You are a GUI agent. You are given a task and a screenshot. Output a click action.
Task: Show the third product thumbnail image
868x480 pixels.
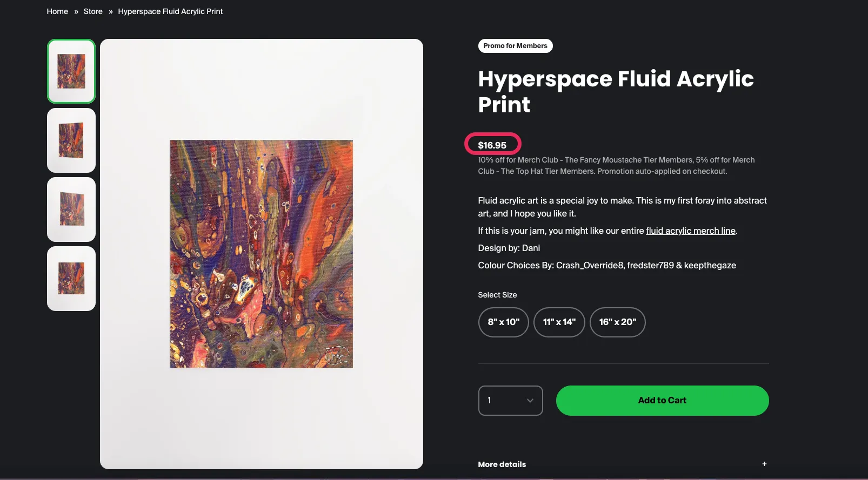pos(71,209)
